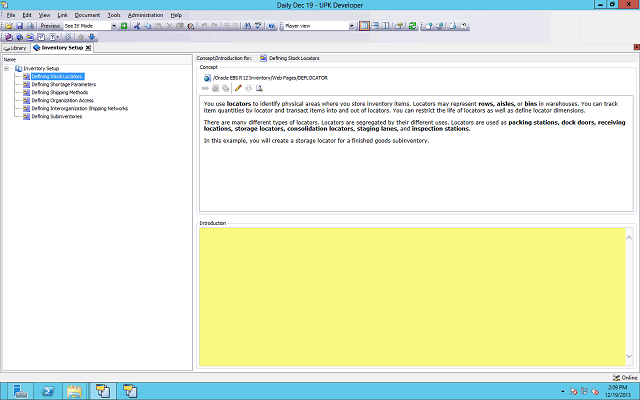Close the Inventory Setup tab
Image resolution: width=640 pixels, height=400 pixels.
(x=88, y=47)
